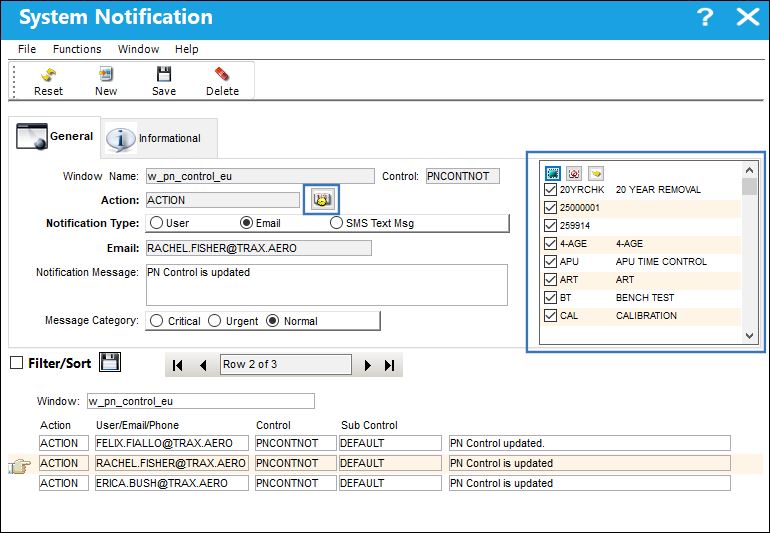
Task: Click RACHEL.FISHER@TRAX.AERO in the table
Action: pos(172,463)
